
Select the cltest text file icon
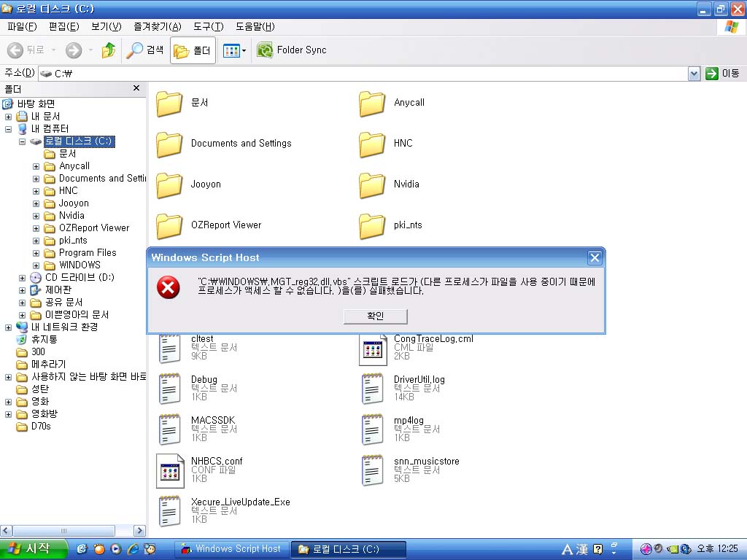[x=169, y=349]
